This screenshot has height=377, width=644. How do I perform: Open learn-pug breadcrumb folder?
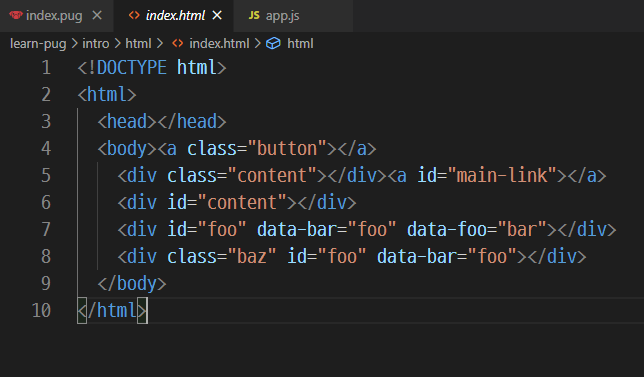(x=38, y=44)
